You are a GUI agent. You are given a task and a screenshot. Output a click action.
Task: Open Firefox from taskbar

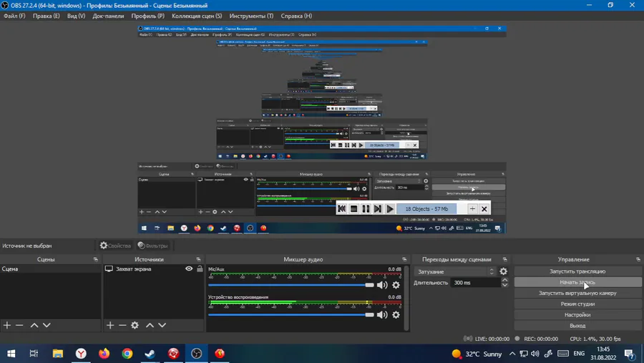(x=104, y=354)
